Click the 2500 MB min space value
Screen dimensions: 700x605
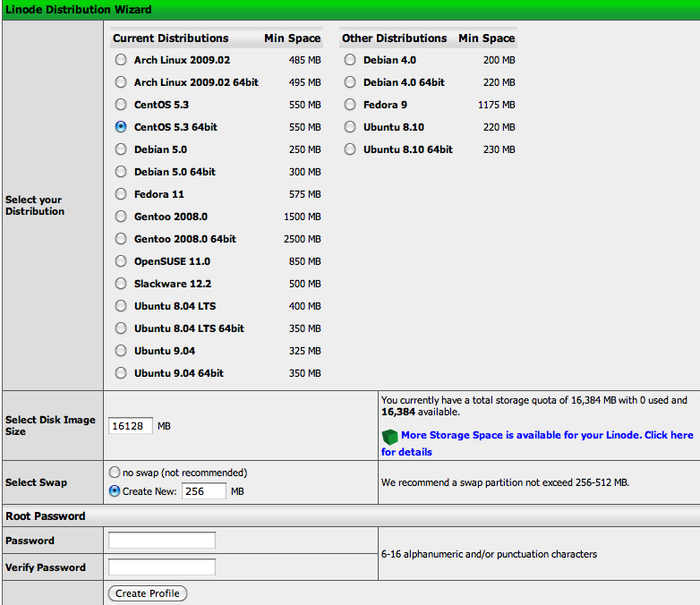(303, 239)
